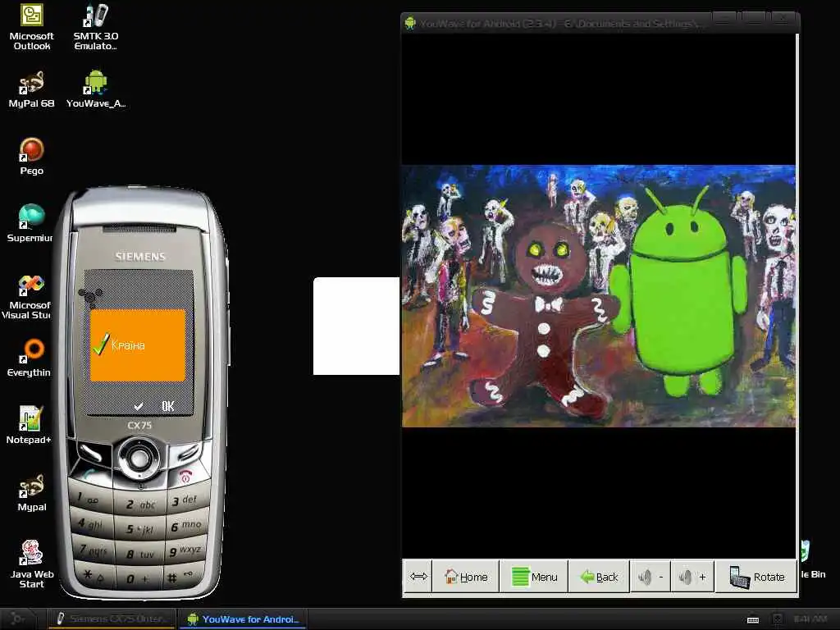Click the double-arrow resize button in YouWave toolbar
The height and width of the screenshot is (630, 840).
pos(418,577)
